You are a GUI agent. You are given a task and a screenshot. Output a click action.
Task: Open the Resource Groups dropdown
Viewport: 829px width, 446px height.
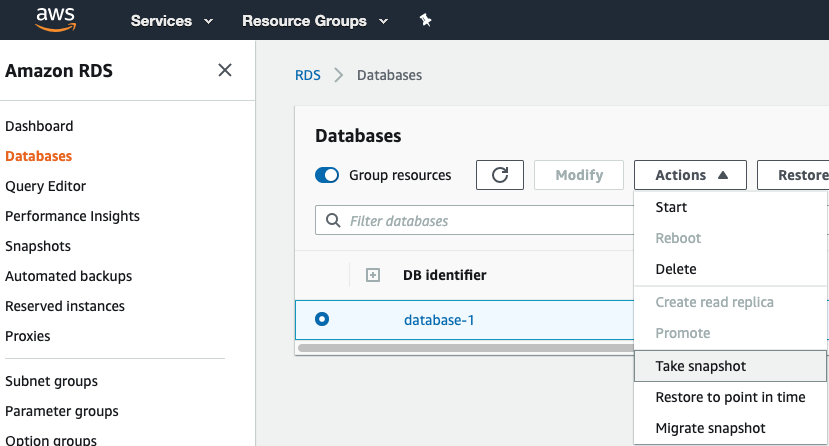point(315,21)
